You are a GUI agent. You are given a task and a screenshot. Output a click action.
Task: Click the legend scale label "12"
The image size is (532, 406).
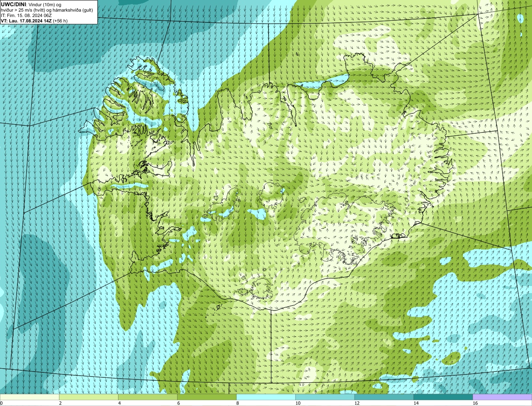point(357,403)
